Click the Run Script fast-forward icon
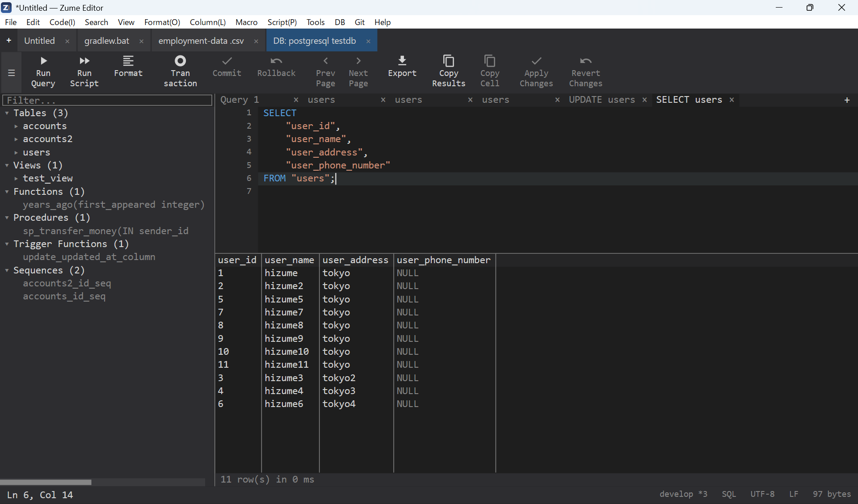The image size is (858, 504). tap(84, 61)
